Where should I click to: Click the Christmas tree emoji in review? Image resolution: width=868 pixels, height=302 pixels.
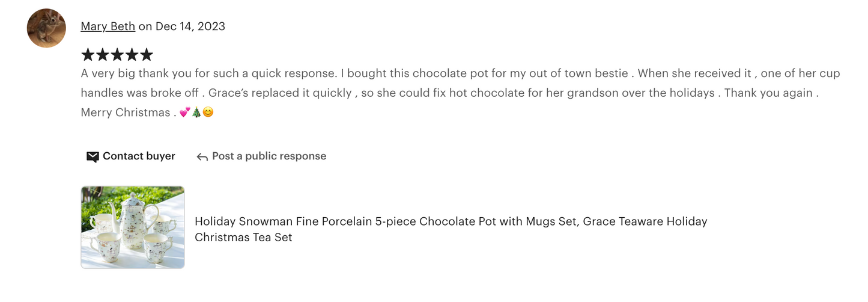(196, 112)
